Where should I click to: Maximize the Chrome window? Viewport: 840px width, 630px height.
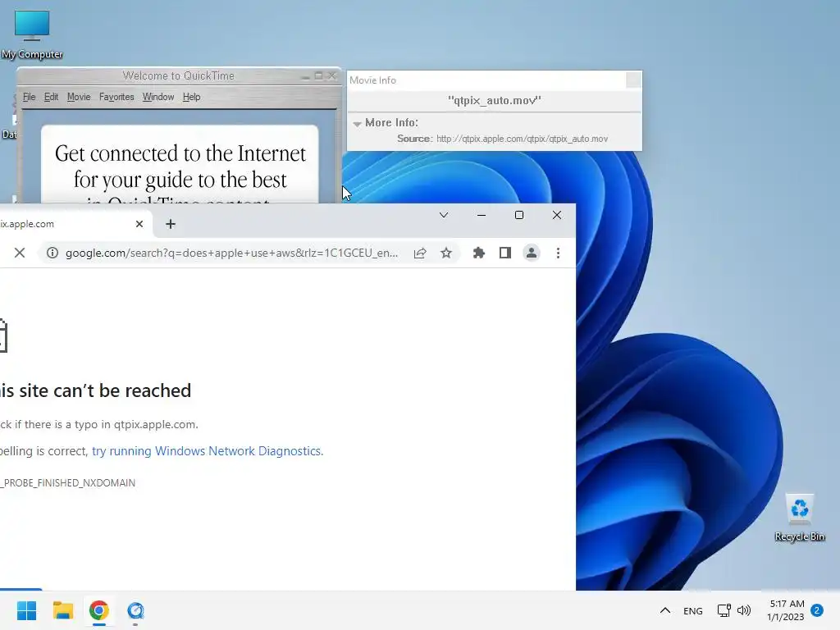click(519, 215)
